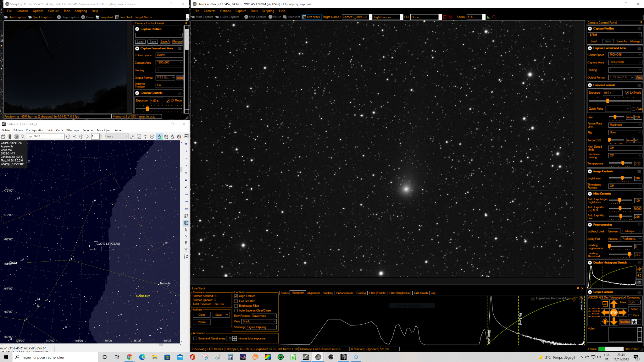The width and height of the screenshot is (644, 362).
Task: Open the Stacking Sigma Clipping dropdown
Action: (x=261, y=327)
